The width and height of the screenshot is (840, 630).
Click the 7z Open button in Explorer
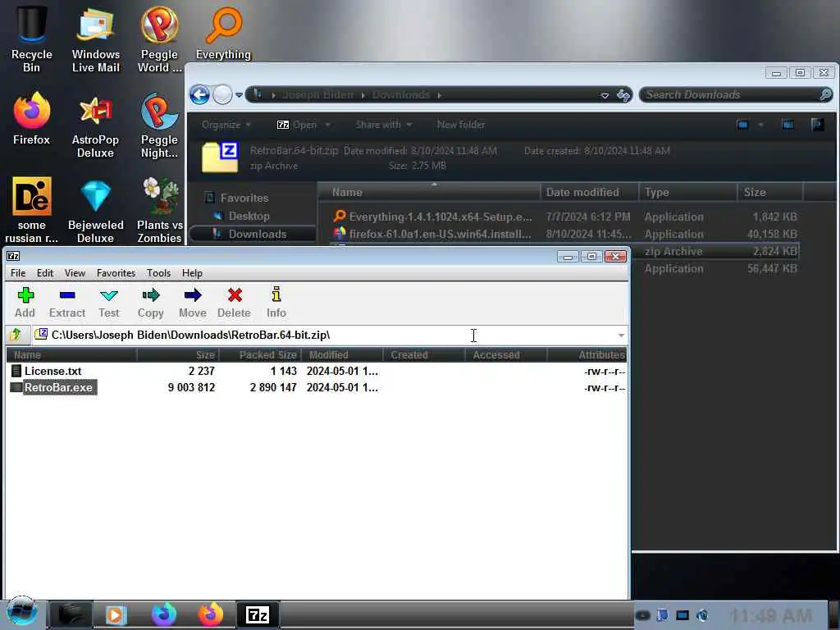pos(297,125)
